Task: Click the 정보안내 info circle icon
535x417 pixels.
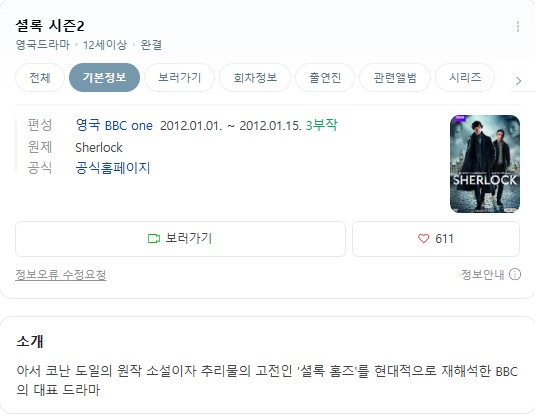Action: (515, 274)
